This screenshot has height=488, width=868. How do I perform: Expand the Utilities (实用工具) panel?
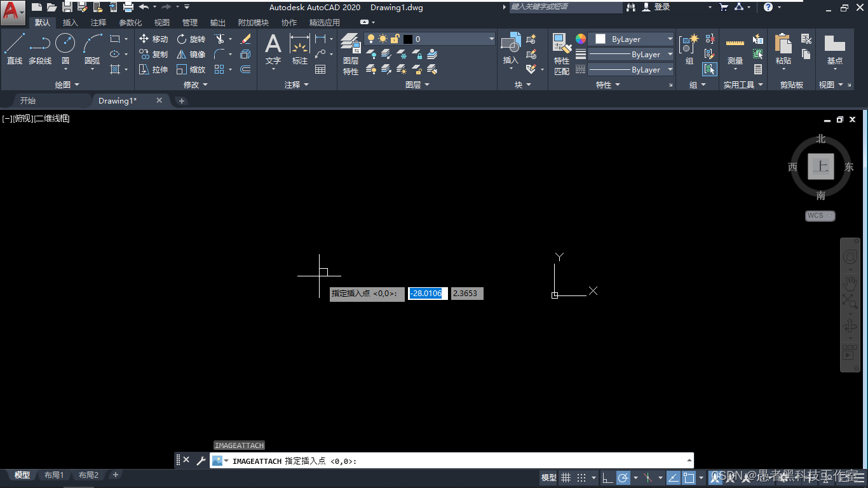tap(743, 85)
